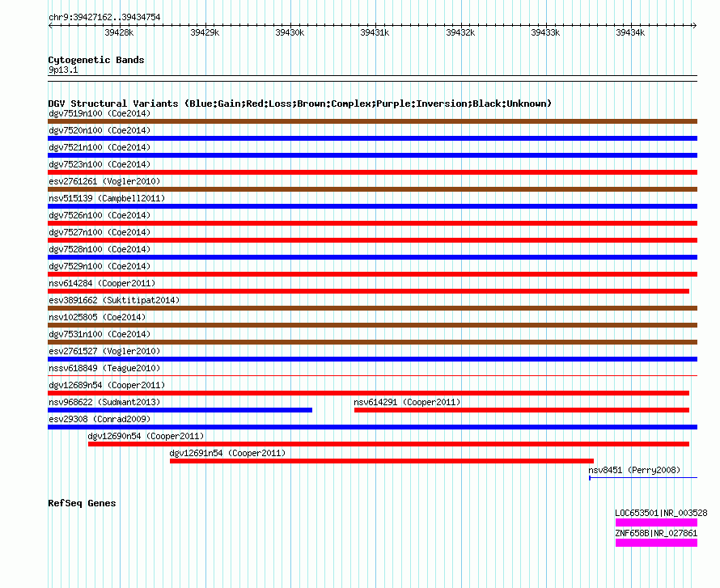Open the dgv7523n100 (Coe2014) label
This screenshot has width=720, height=588.
coord(100,164)
